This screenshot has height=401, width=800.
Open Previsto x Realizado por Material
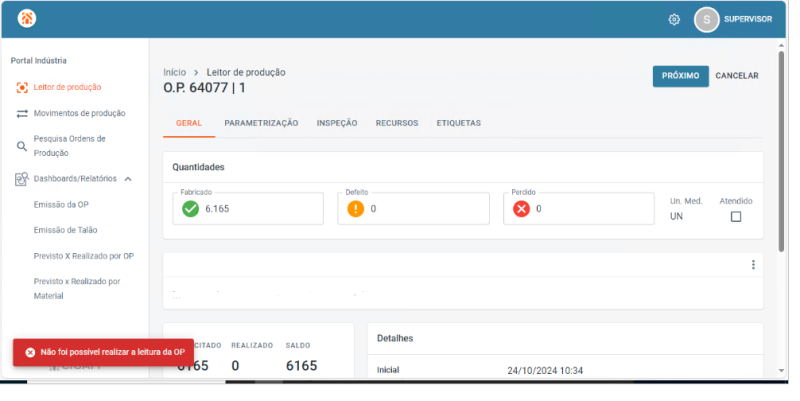click(75, 289)
